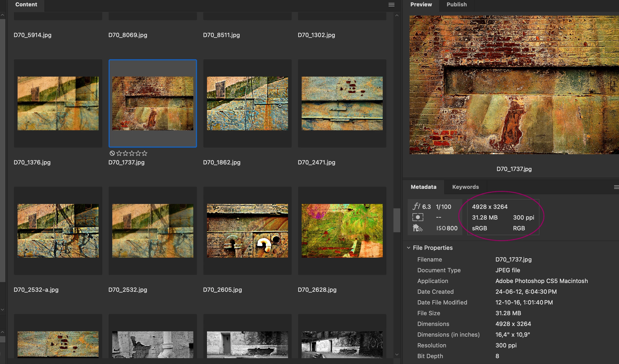
Task: Select the D70_2628.jpg green wall thumbnail
Action: click(342, 231)
